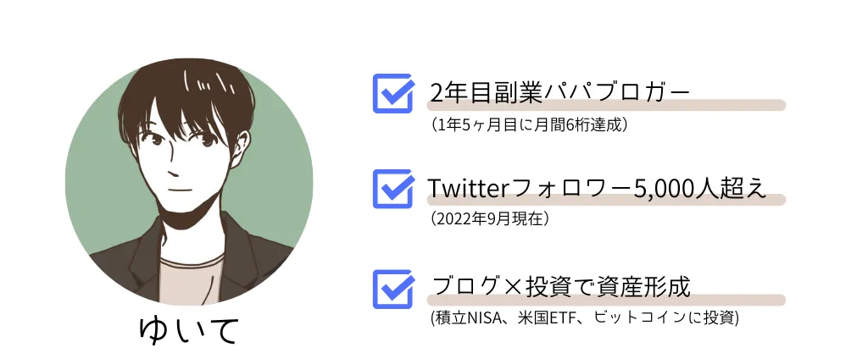Click the beige underline below ブログ×投資で資産形成
Viewport: 868px width, 364px height.
(x=606, y=301)
